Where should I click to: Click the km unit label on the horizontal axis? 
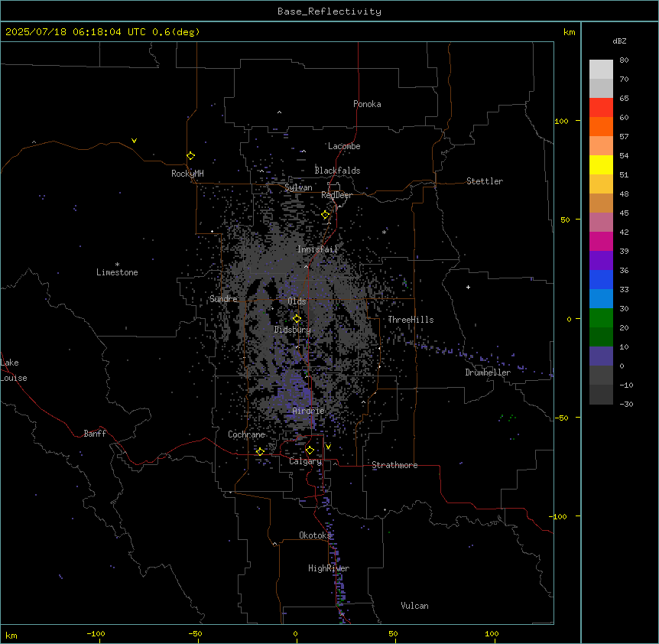[x=11, y=636]
